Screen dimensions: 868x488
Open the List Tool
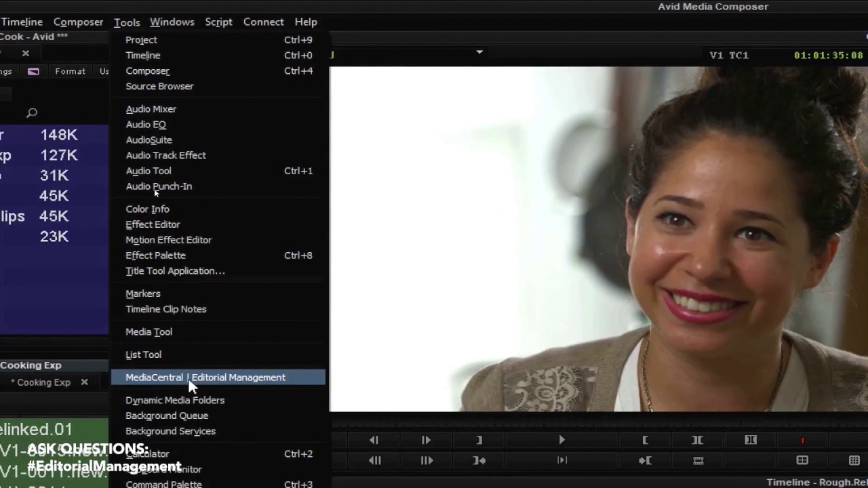point(218,354)
